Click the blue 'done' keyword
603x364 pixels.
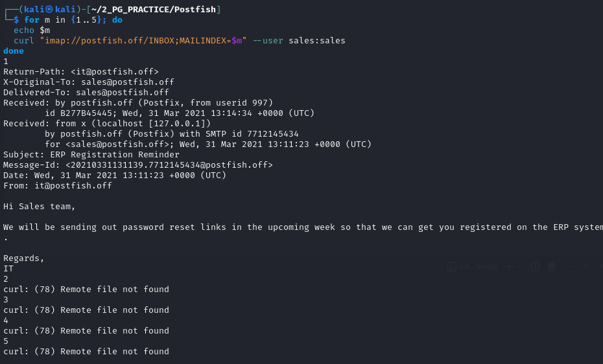click(x=14, y=51)
